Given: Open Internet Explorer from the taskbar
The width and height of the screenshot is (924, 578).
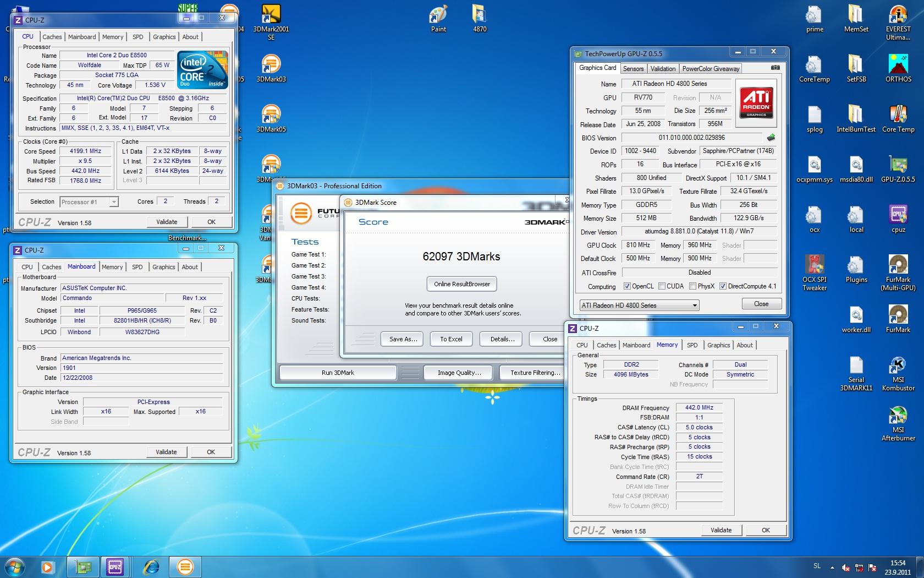Looking at the screenshot, I should pyautogui.click(x=150, y=566).
